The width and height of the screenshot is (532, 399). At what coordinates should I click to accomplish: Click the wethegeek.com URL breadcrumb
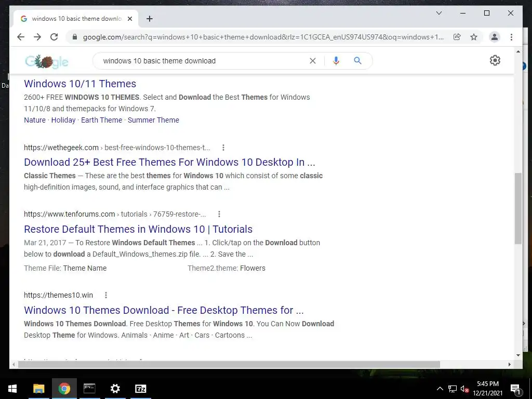click(117, 148)
